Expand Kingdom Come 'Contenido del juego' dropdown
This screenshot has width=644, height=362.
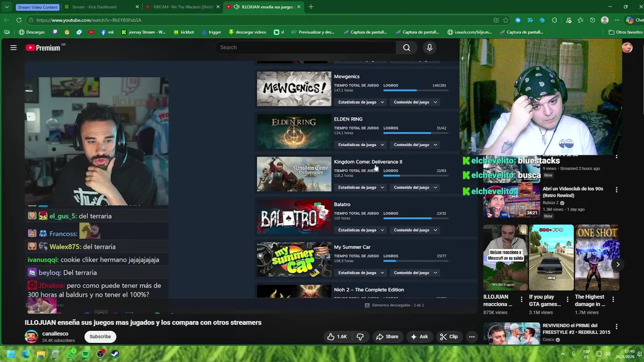(x=415, y=188)
